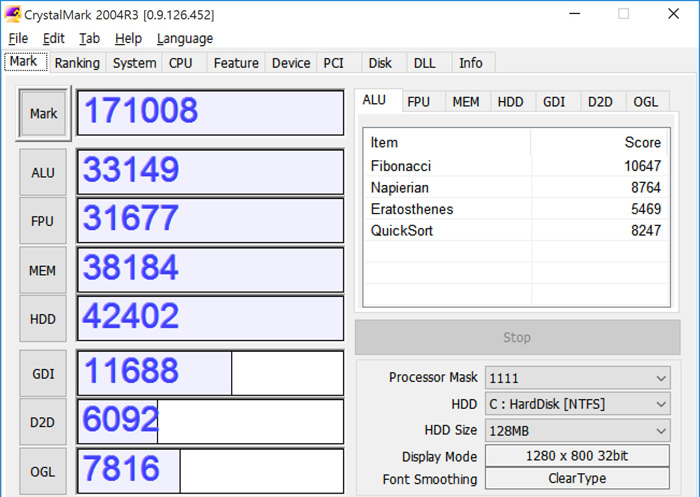Expand the Processor Mask dropdown
This screenshot has width=700, height=497.
click(x=578, y=378)
